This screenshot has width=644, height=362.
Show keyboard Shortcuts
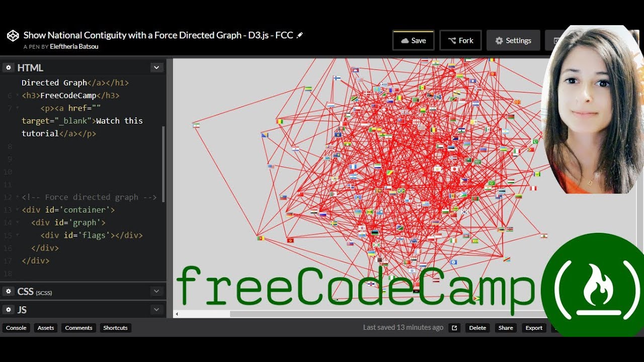(x=115, y=328)
